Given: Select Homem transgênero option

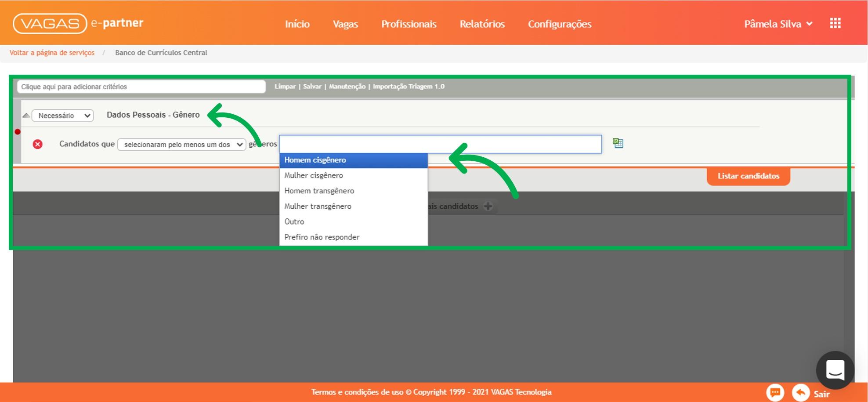Looking at the screenshot, I should pos(354,191).
